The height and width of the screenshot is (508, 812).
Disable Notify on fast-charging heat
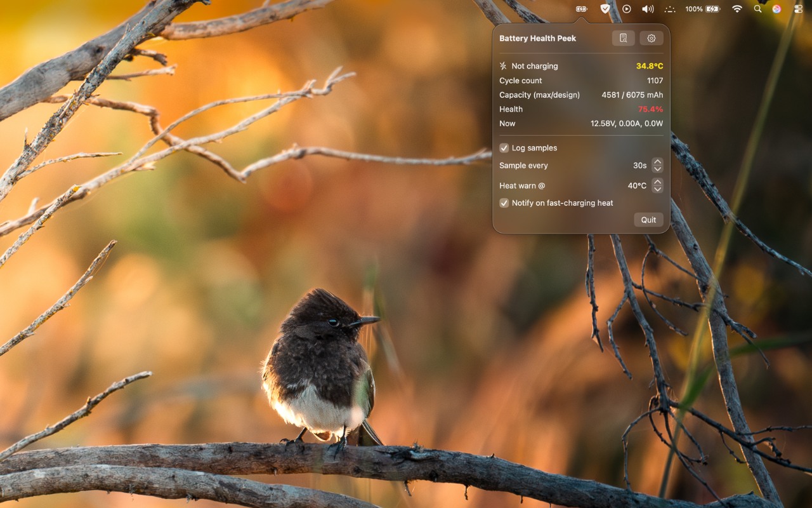click(504, 203)
